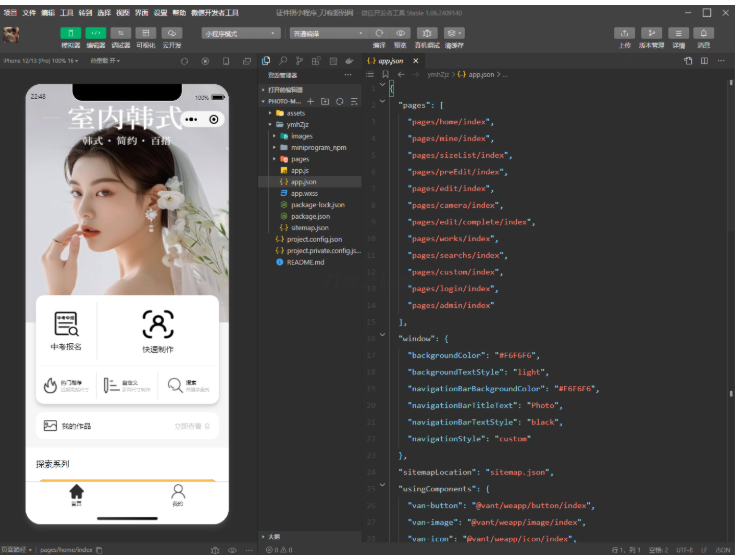Open the cloud development (云开发) icon

coord(171,33)
